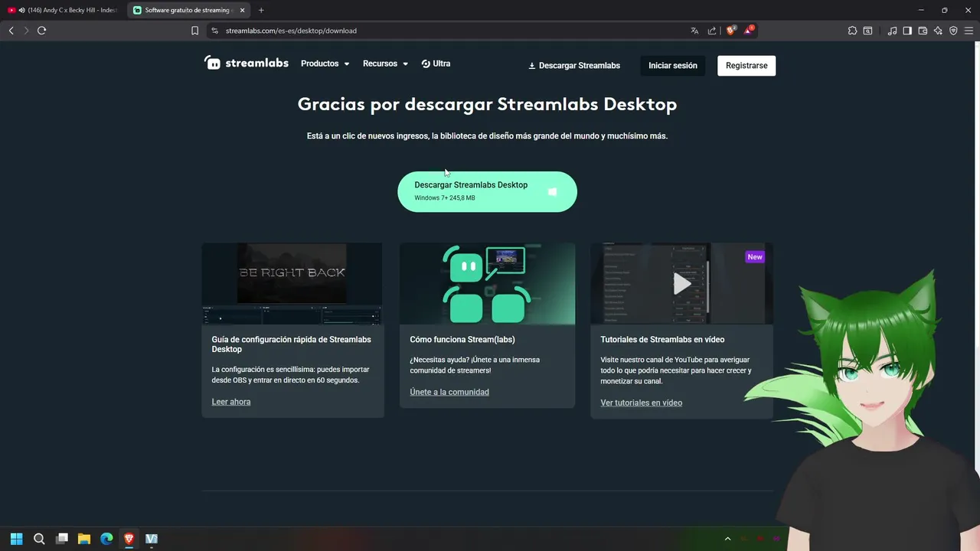980x551 pixels.
Task: Close the Software gratuito de streaming tab
Action: (242, 10)
